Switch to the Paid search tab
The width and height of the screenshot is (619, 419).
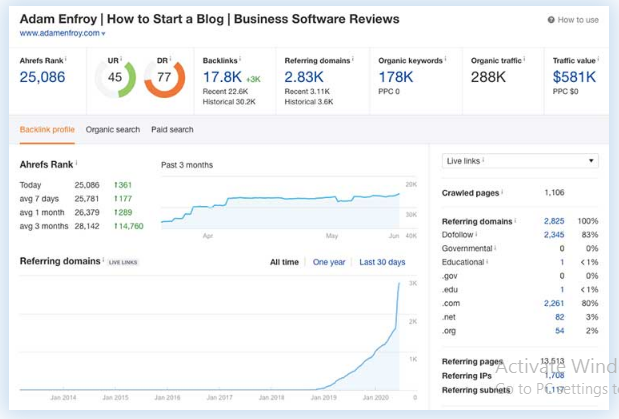(x=172, y=130)
